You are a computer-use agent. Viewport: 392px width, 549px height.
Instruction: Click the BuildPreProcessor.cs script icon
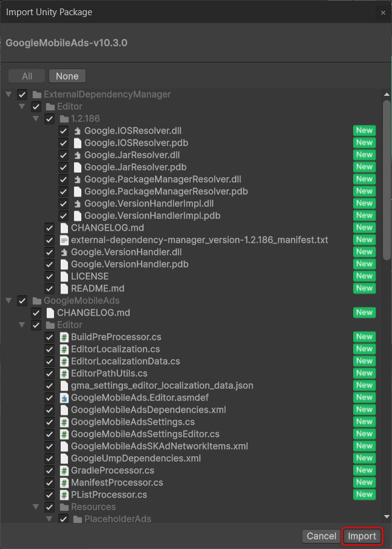point(64,337)
